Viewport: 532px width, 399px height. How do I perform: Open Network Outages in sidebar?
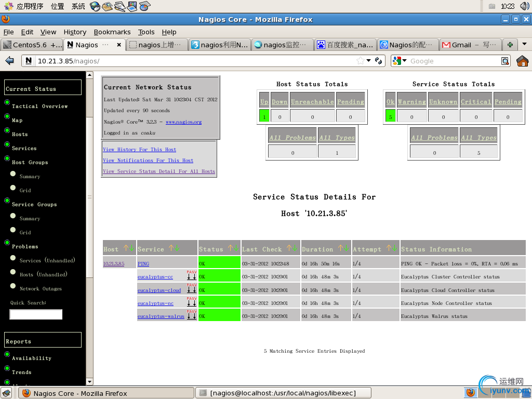tap(41, 289)
